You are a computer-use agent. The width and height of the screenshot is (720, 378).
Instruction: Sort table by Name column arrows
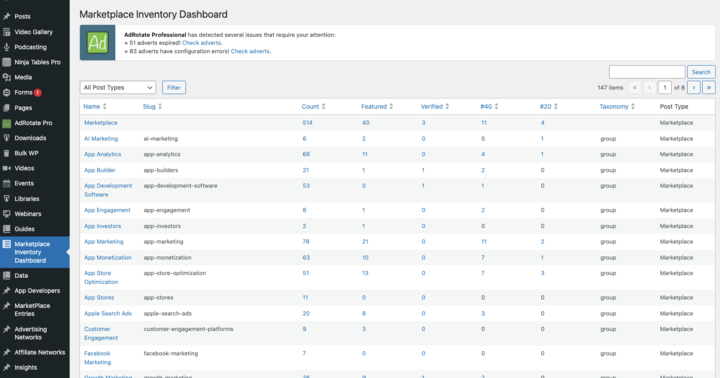(105, 107)
